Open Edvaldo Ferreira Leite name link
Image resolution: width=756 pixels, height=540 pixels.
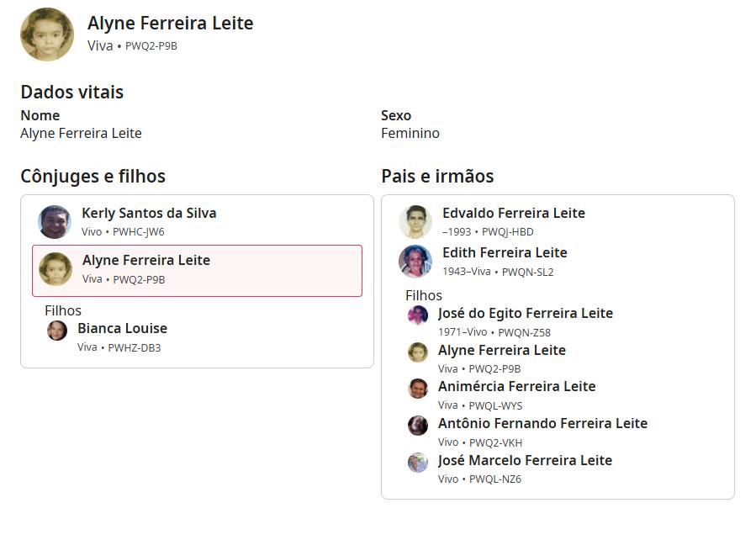coord(513,214)
